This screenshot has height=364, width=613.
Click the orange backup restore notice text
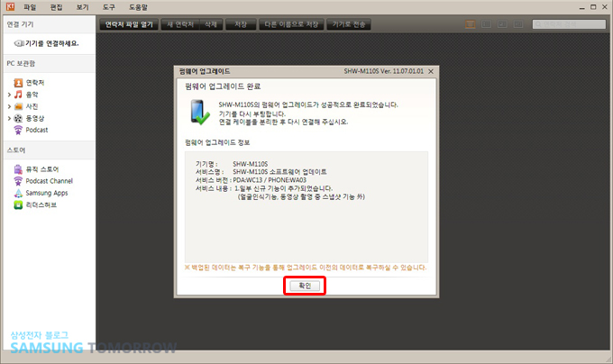click(306, 268)
